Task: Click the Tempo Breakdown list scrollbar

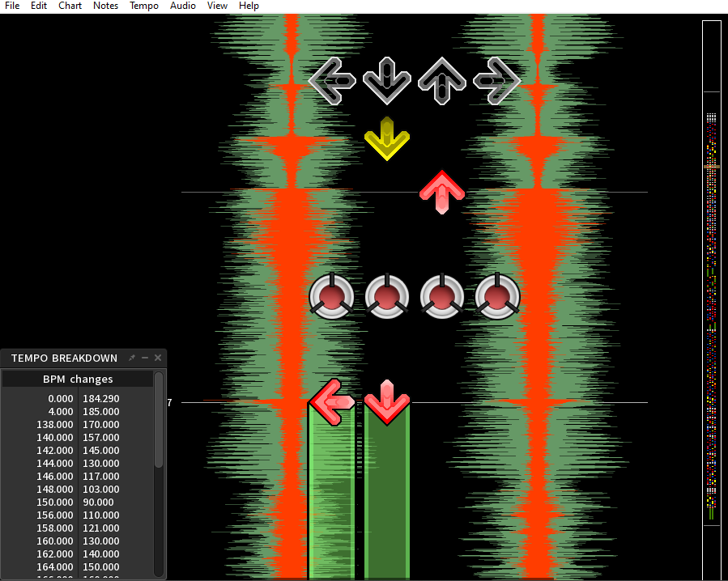Action: [159, 420]
